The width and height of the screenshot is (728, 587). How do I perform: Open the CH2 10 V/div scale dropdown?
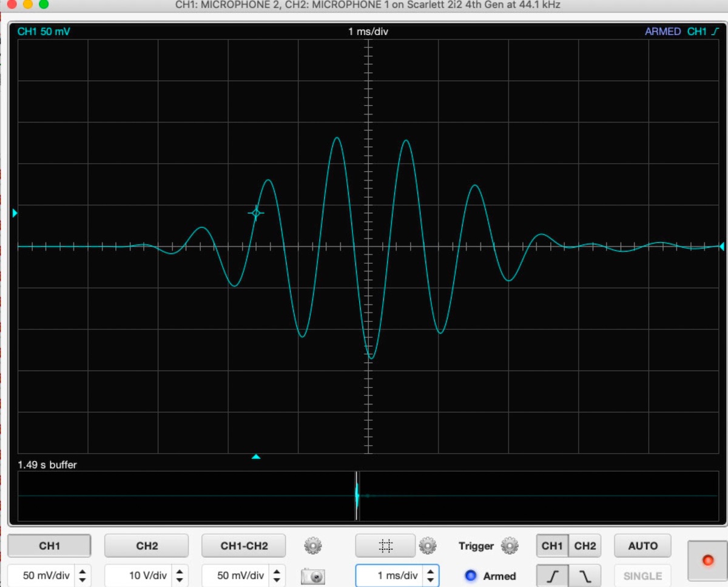140,575
